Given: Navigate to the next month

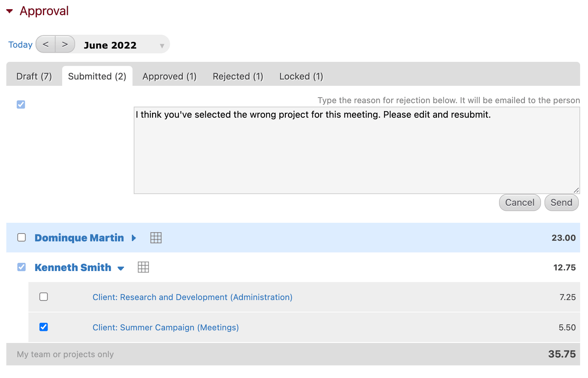Looking at the screenshot, I should point(65,44).
